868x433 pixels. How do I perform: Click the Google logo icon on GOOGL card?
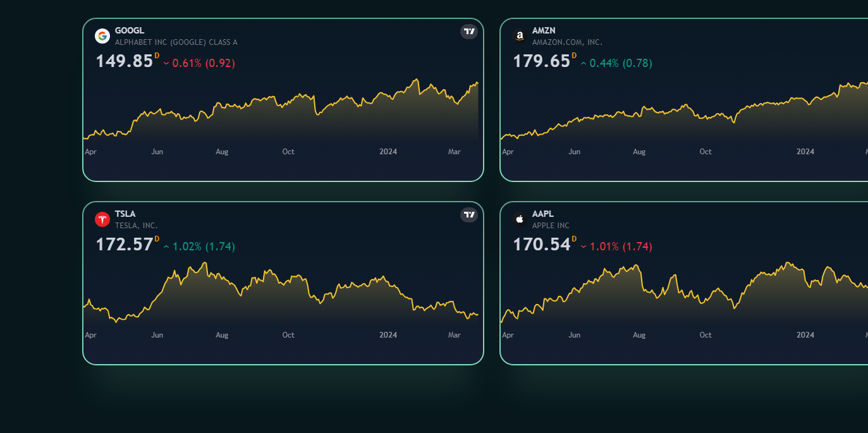102,36
